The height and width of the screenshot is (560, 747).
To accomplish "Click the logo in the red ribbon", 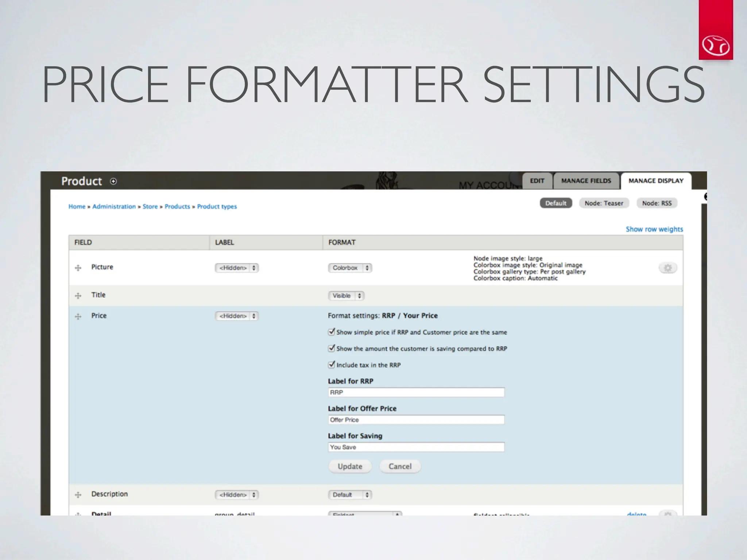I will pyautogui.click(x=716, y=46).
